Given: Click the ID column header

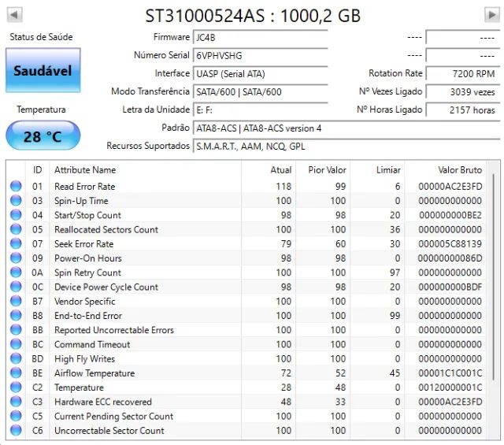Looking at the screenshot, I should [37, 170].
